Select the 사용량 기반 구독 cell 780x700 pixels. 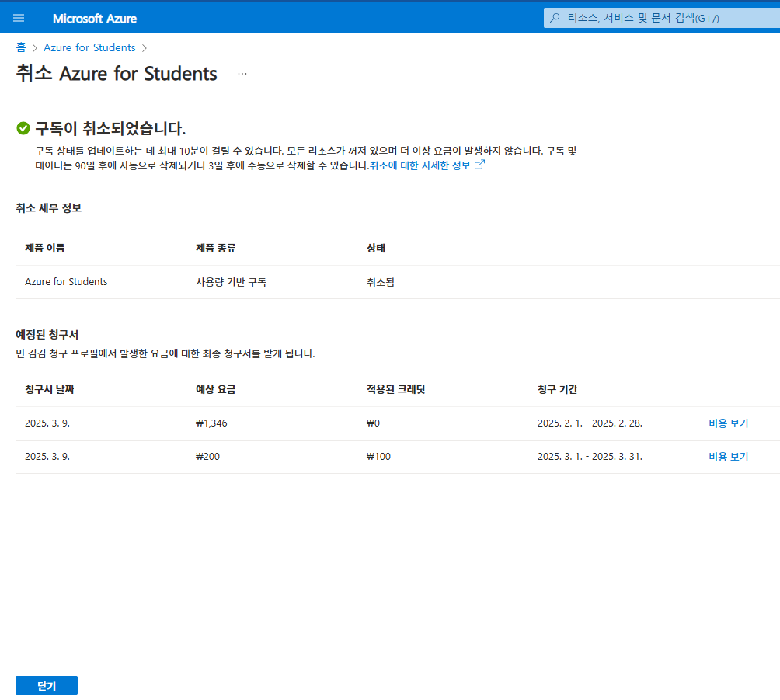click(231, 282)
